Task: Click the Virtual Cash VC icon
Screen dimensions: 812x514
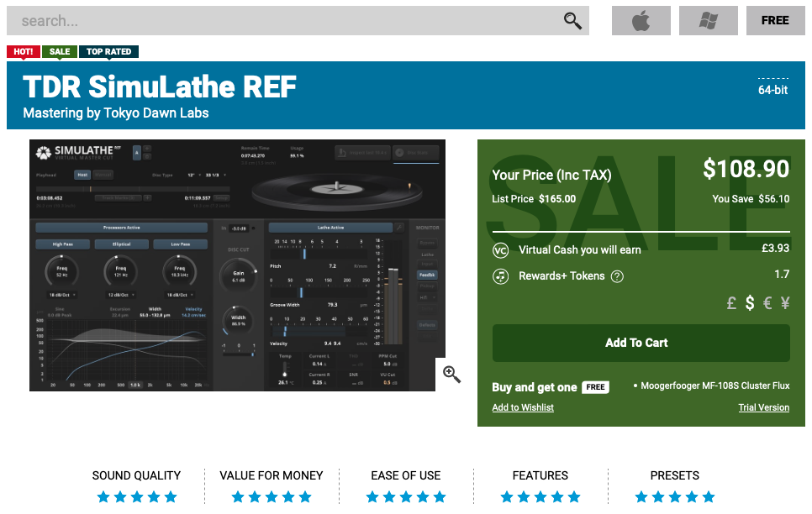Action: coord(500,250)
